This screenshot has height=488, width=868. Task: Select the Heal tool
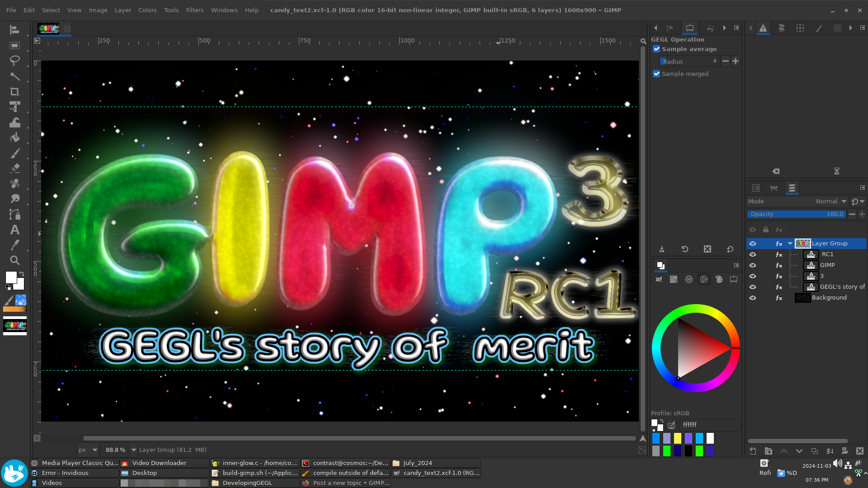coord(14,183)
